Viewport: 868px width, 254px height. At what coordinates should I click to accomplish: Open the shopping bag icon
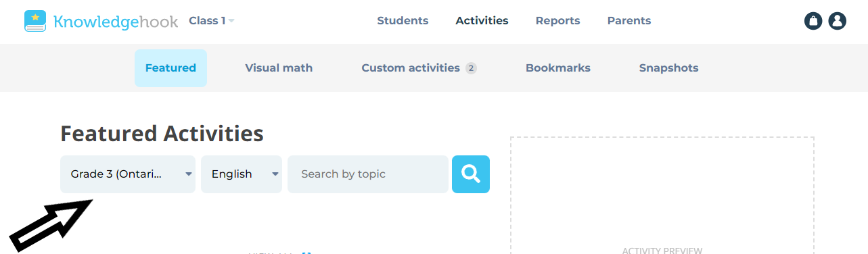pos(813,21)
